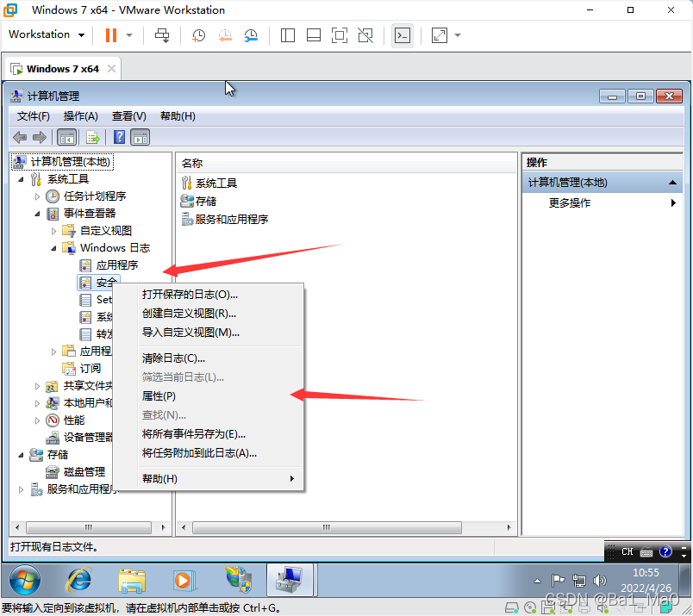Open the Windows Start menu orb

pos(25,580)
